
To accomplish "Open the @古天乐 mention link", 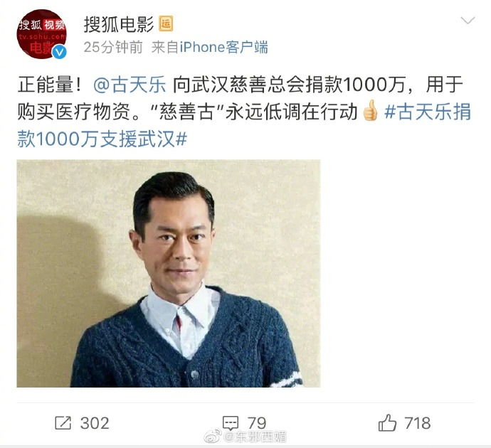I will pyautogui.click(x=130, y=85).
